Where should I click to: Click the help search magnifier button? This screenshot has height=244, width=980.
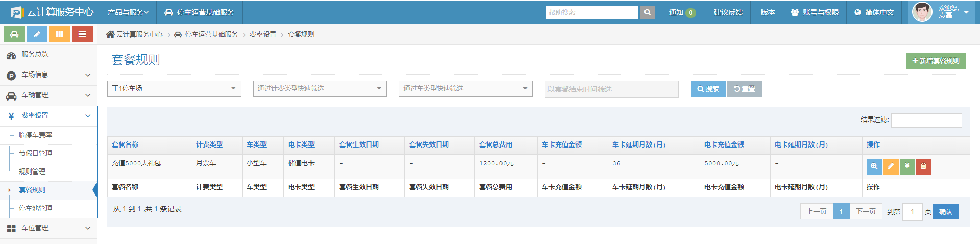(647, 12)
